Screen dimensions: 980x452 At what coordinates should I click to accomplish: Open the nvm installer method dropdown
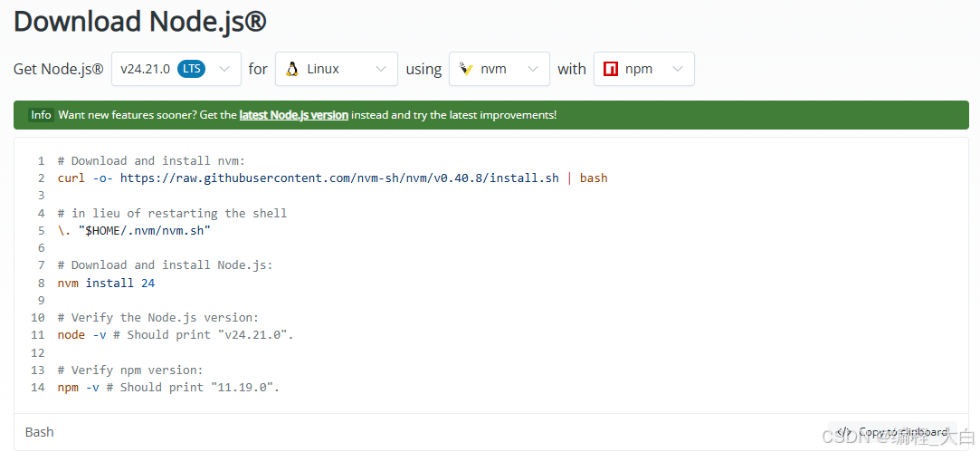500,69
